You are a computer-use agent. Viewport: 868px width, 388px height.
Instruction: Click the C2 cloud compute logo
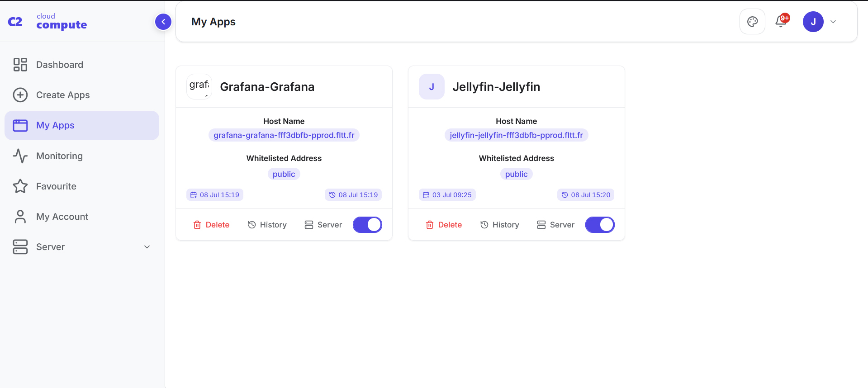[x=47, y=22]
